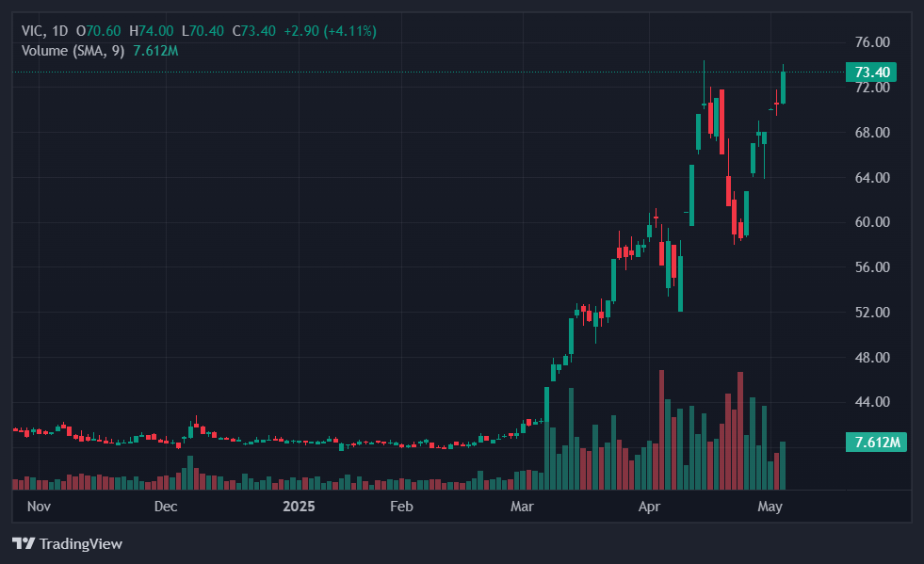Click the 7.612M volume legend value

[x=155, y=51]
